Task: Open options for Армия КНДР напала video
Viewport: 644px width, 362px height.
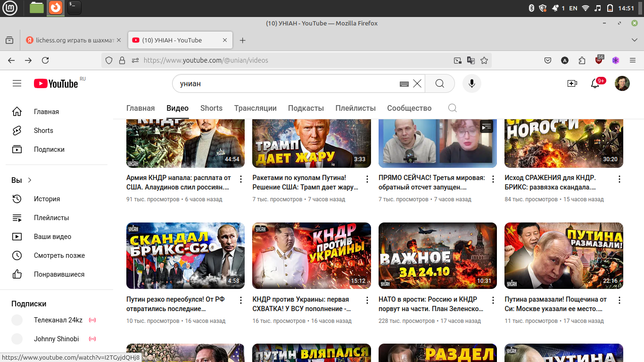Action: pos(241,179)
